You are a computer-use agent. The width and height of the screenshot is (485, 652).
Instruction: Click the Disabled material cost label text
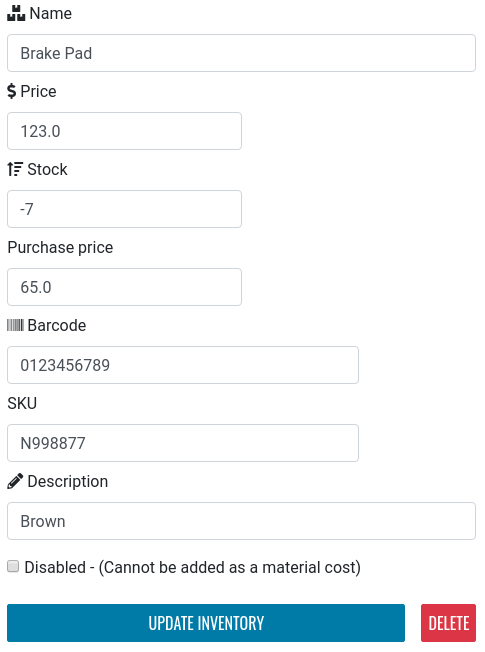tap(193, 567)
